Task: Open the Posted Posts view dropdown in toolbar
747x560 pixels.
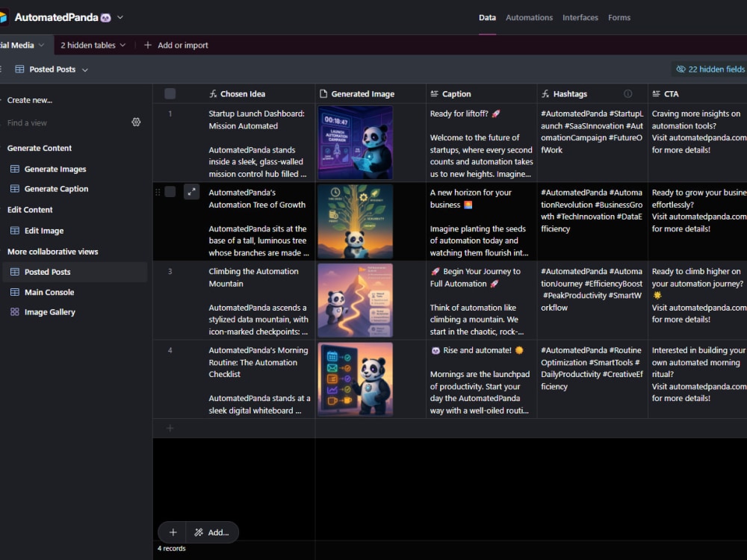Action: [85, 69]
